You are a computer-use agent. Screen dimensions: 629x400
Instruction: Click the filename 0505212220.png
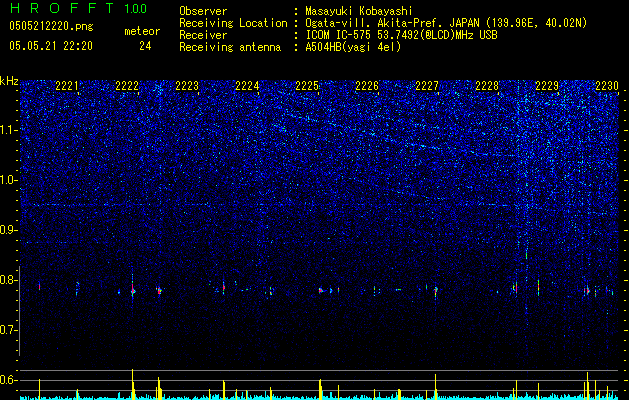51,27
